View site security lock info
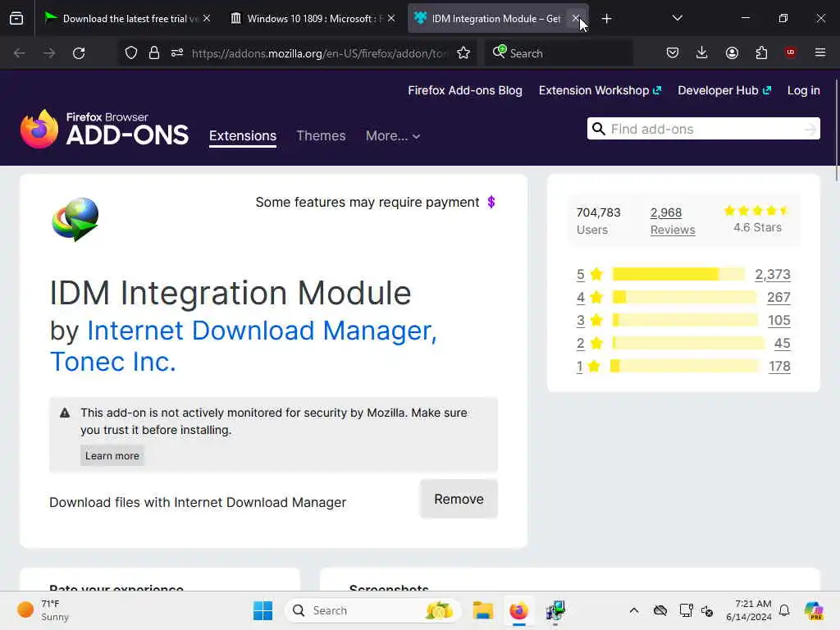Image resolution: width=840 pixels, height=630 pixels. point(154,53)
